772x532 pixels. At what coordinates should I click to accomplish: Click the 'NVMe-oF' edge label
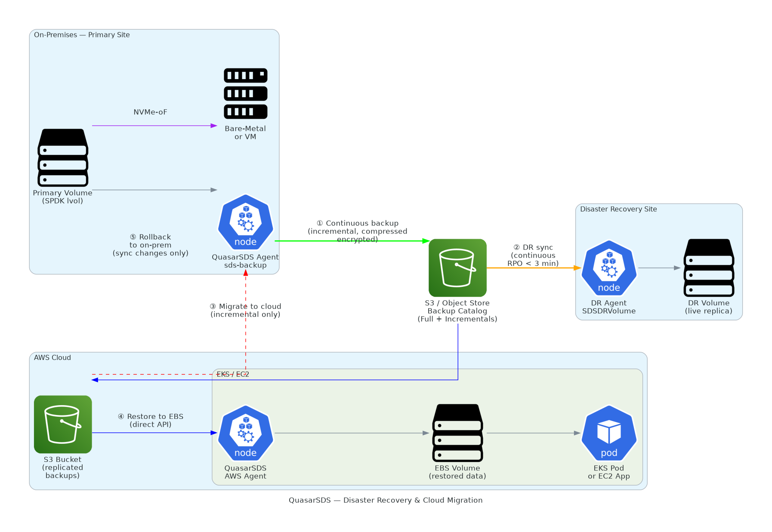pos(150,112)
